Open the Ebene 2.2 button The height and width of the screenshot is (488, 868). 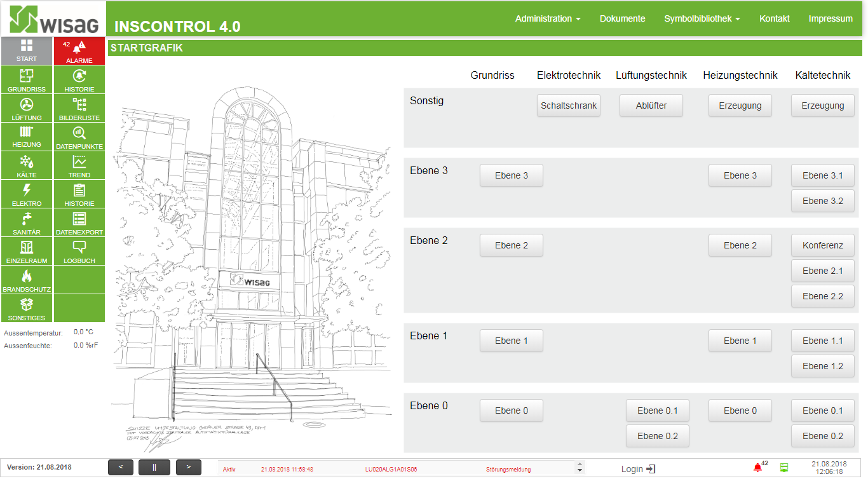coord(823,296)
